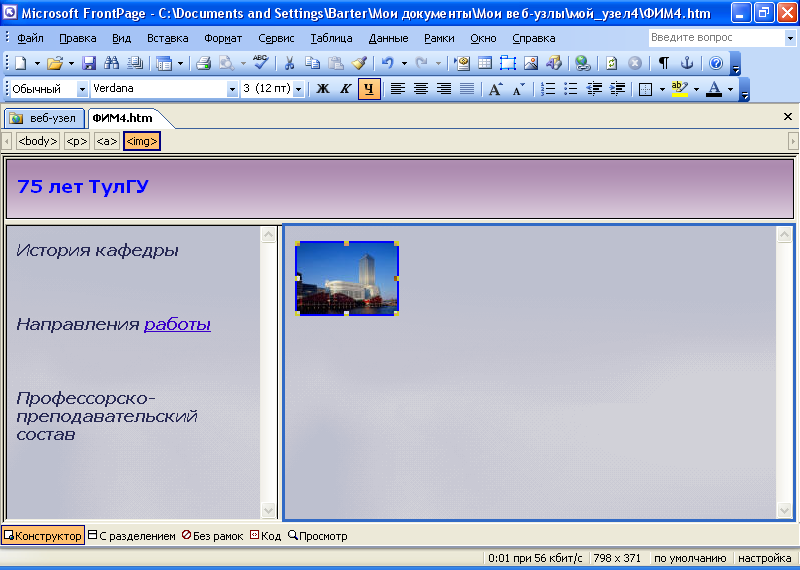Click the Web Component icon
800x570 pixels.
pos(462,63)
